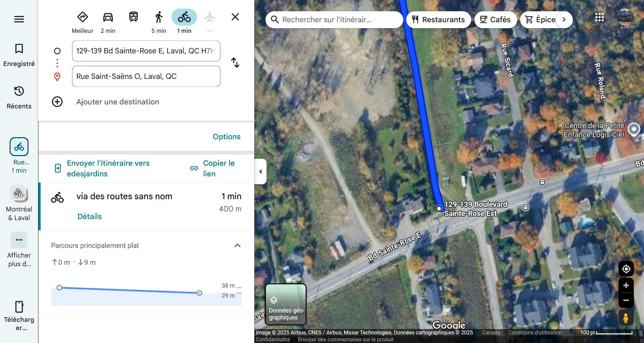Click the add destination plus icon
This screenshot has width=644, height=343.
57,102
